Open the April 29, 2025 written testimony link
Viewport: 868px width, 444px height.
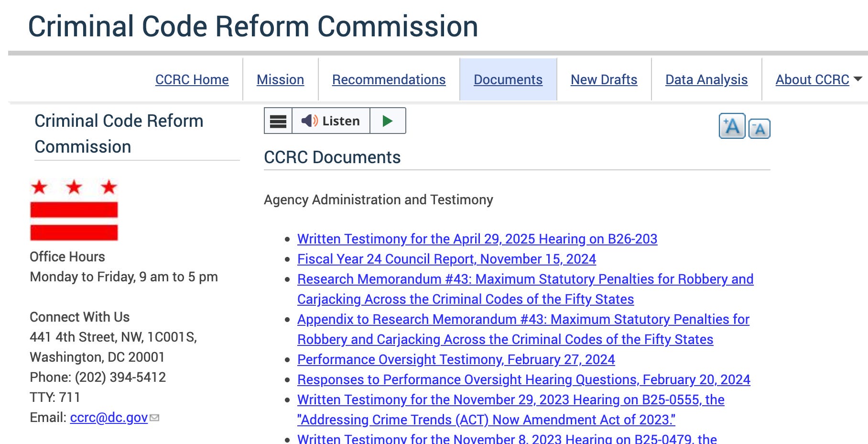pos(477,239)
